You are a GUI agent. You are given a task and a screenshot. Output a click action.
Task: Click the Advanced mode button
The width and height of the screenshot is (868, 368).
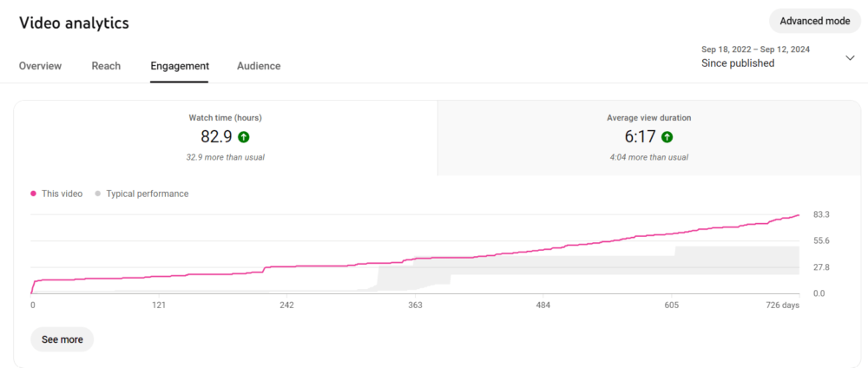click(814, 21)
